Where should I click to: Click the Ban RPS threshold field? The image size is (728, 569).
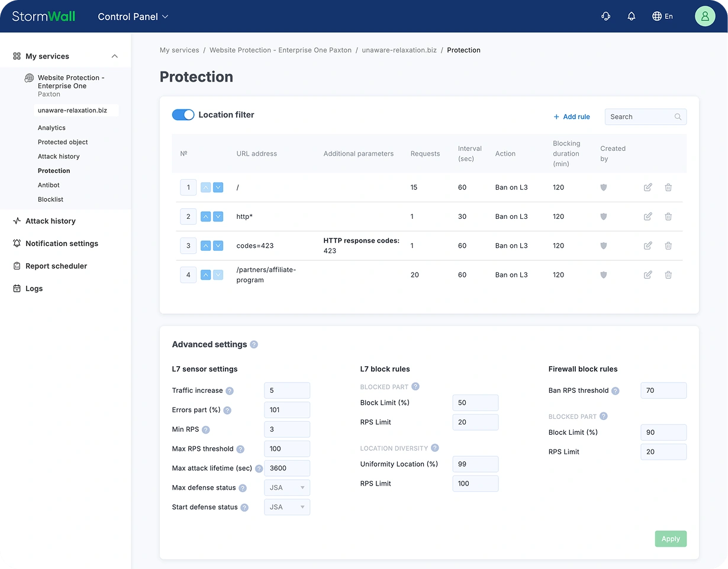663,390
